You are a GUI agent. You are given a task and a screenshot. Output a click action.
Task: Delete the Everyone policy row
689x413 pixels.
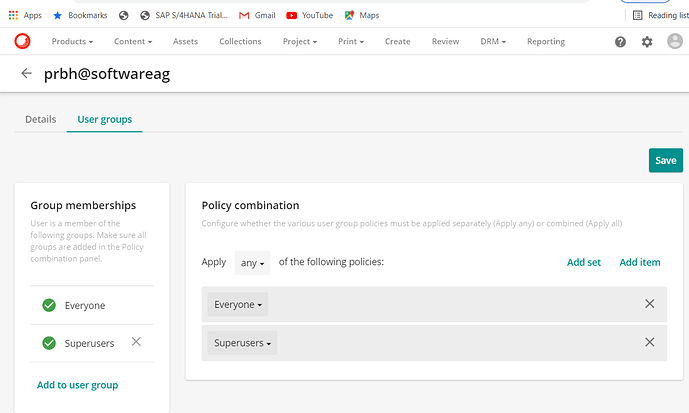pyautogui.click(x=649, y=304)
